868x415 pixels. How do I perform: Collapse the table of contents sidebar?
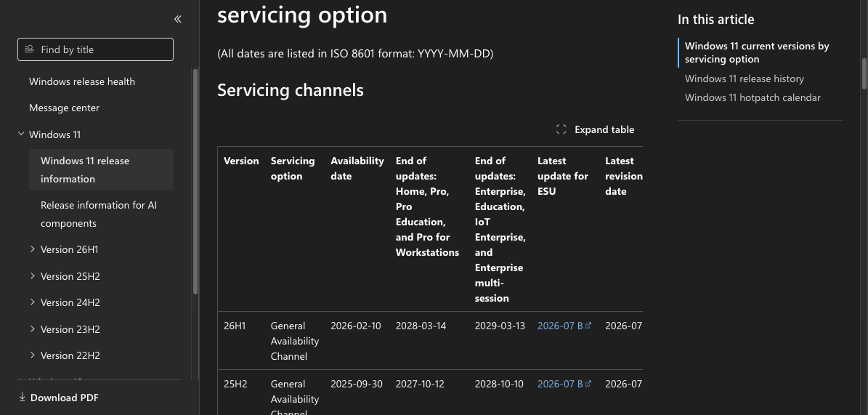[x=178, y=19]
